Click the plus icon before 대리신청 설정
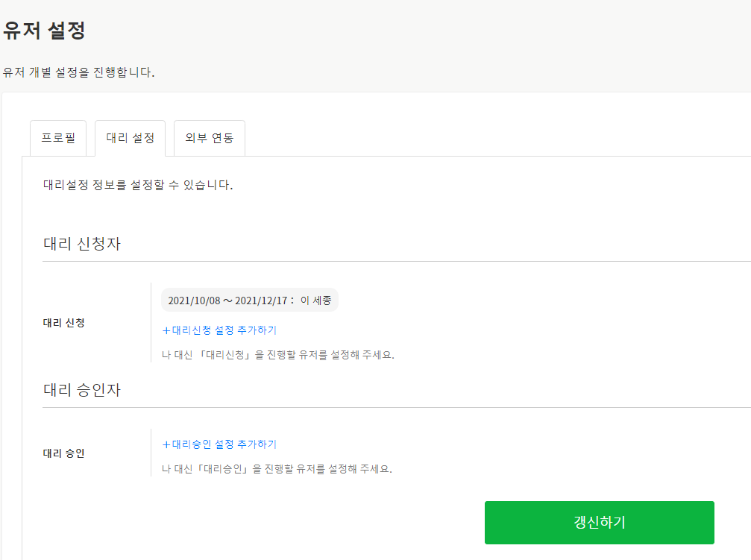The height and width of the screenshot is (560, 751). [166, 330]
